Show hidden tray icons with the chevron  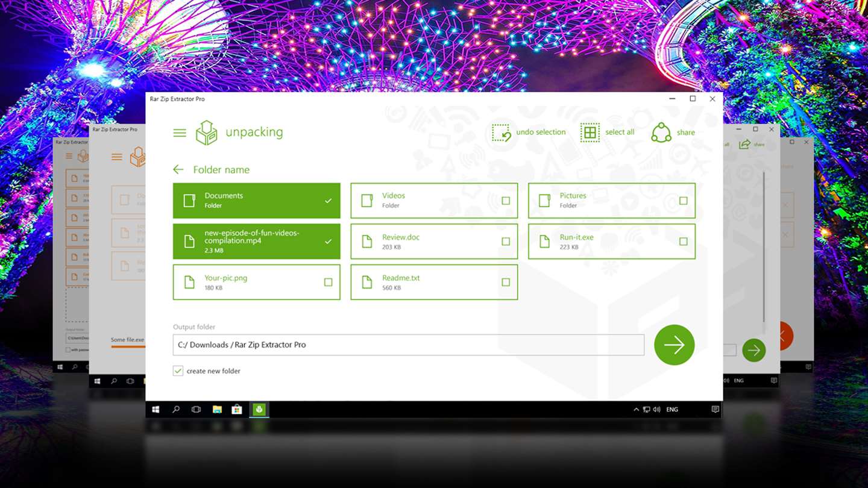(636, 410)
